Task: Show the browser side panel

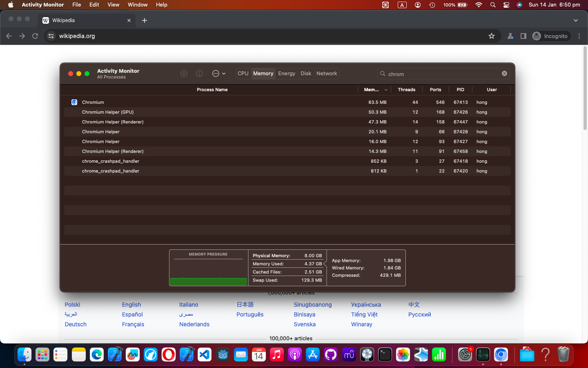Action: pos(523,36)
